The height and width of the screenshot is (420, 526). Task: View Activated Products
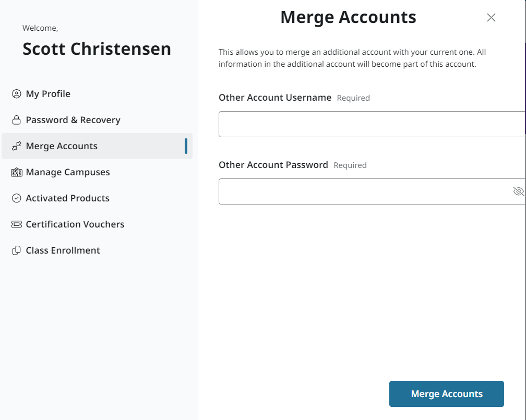click(x=68, y=198)
